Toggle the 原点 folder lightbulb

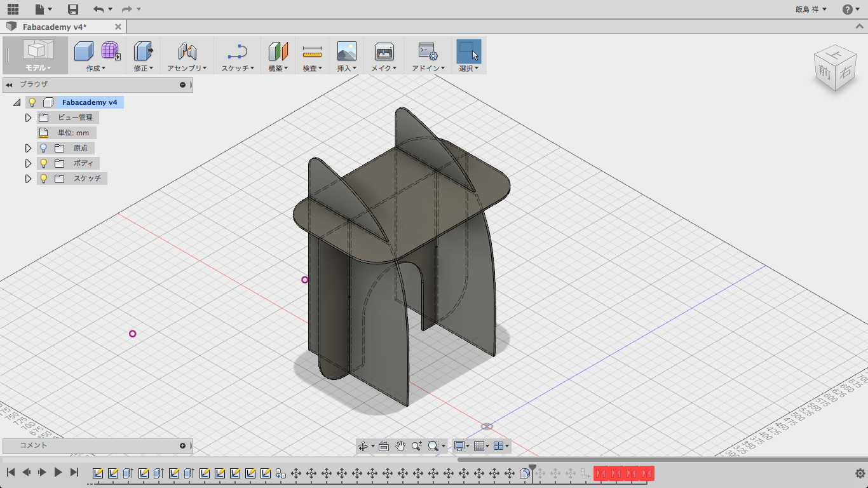click(43, 148)
